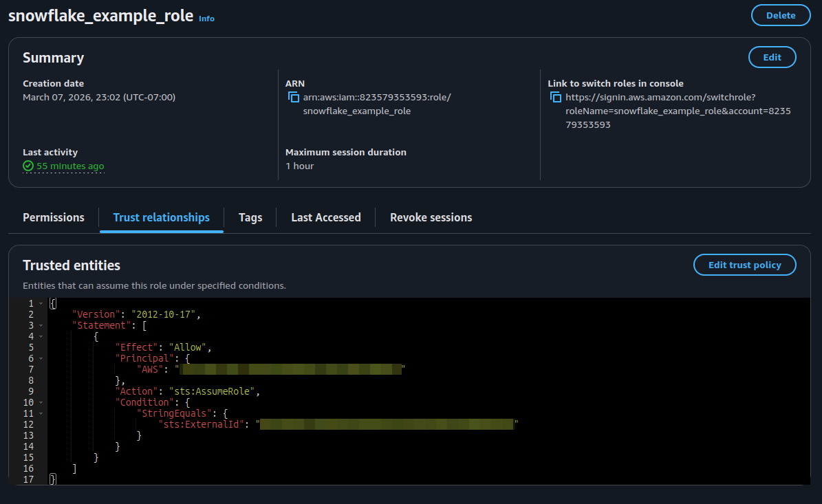Open the 55 minutes ago activity link
The height and width of the screenshot is (504, 822).
[x=70, y=166]
